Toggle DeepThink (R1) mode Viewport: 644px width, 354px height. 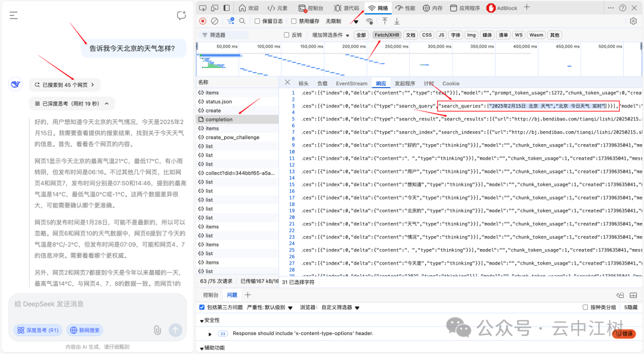click(38, 330)
